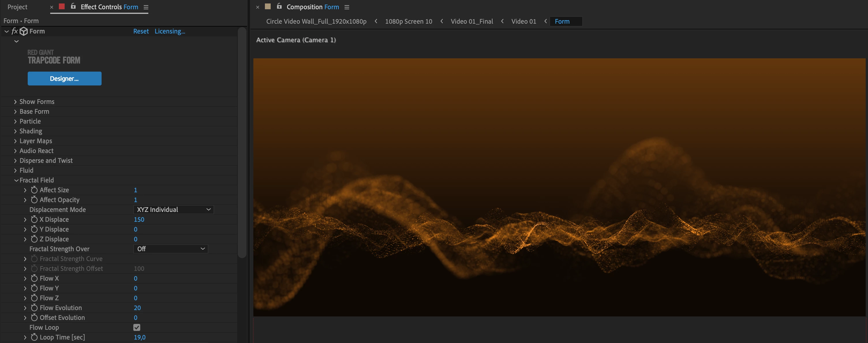Uncheck the Flow Loop checkbox

tap(137, 327)
